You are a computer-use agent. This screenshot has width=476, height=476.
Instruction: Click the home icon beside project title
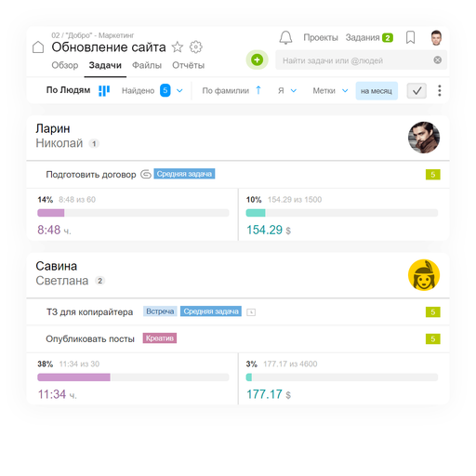click(38, 47)
